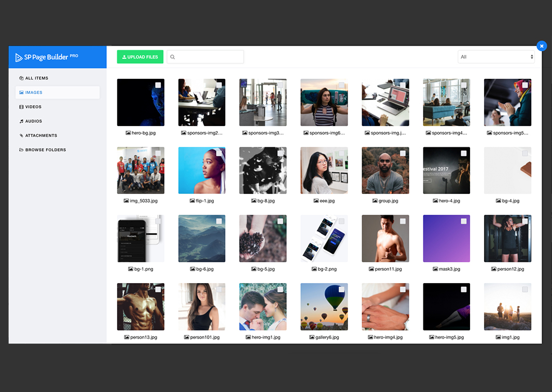Pick the person101.jpg thumbnail

[202, 306]
